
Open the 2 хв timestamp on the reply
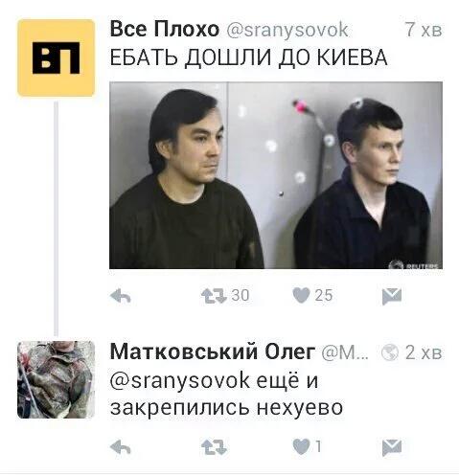pyautogui.click(x=424, y=352)
